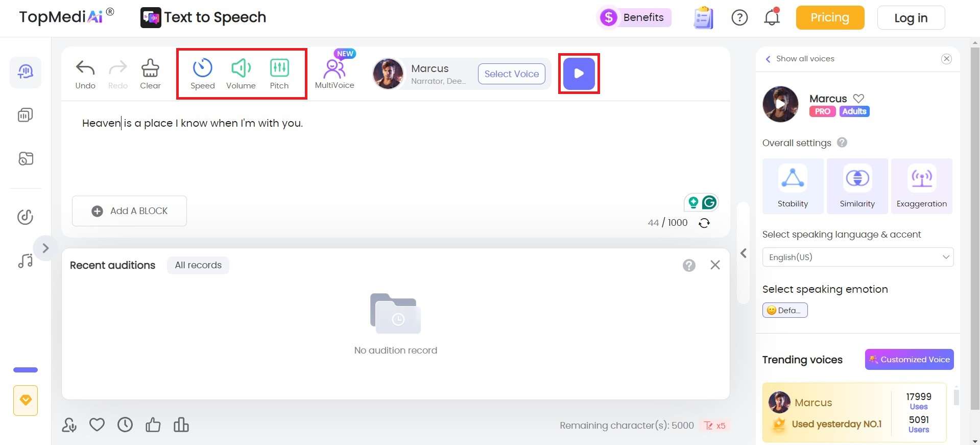Viewport: 980px width, 445px height.
Task: Open Overall settings help tooltip
Action: (842, 143)
